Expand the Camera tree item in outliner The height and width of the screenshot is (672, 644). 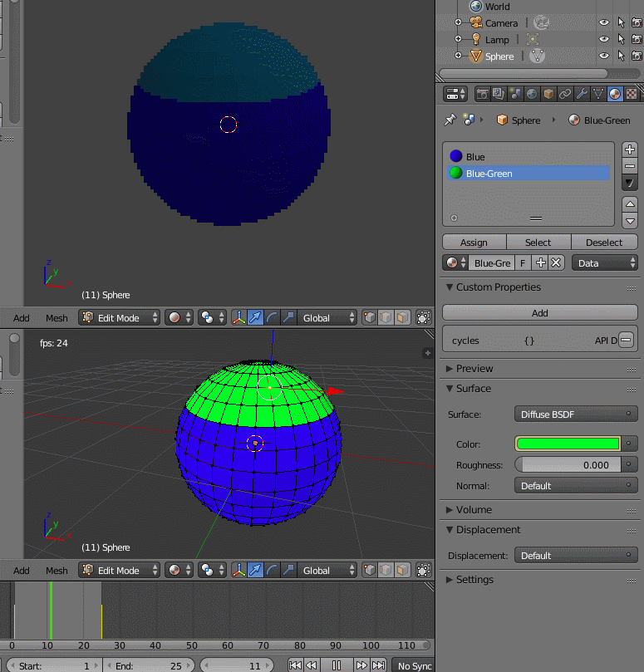point(459,22)
